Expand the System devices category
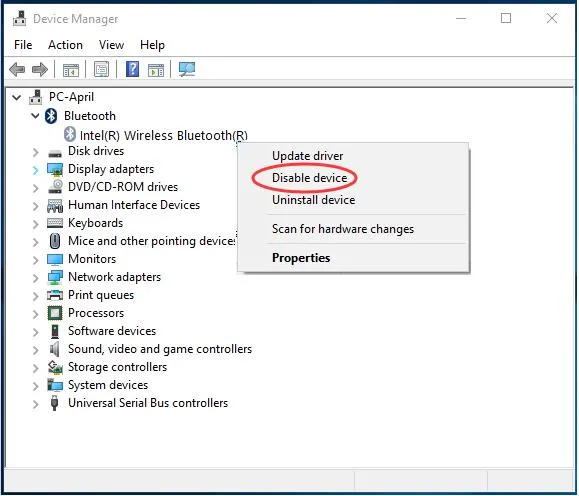Viewport: 579px width, 496px height. pyautogui.click(x=35, y=386)
